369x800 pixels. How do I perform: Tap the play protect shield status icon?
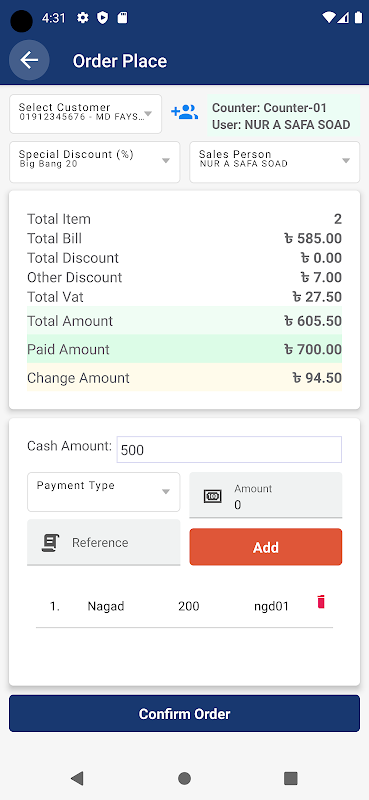click(x=103, y=18)
